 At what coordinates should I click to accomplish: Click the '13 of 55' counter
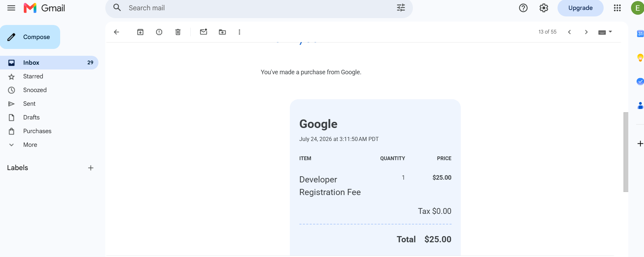coord(547,32)
